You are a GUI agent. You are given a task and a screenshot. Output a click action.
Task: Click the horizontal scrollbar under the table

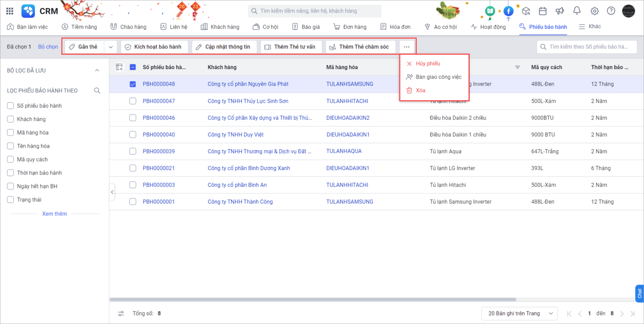click(x=313, y=299)
